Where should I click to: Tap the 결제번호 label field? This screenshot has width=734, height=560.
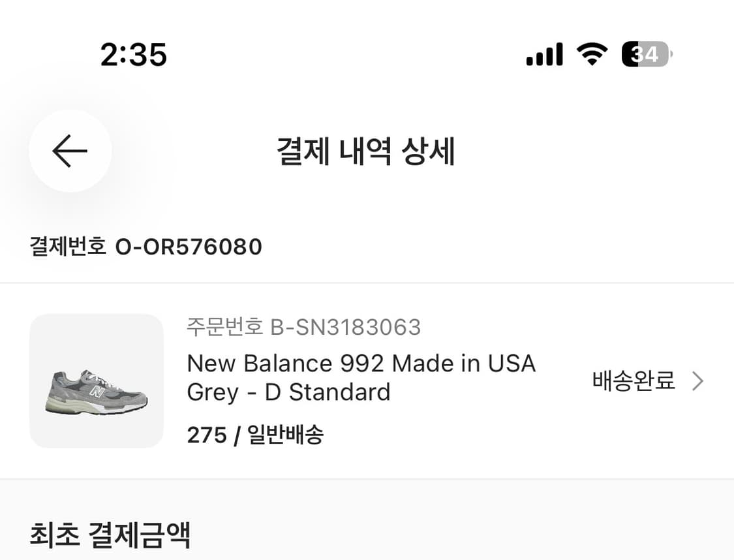click(x=69, y=247)
